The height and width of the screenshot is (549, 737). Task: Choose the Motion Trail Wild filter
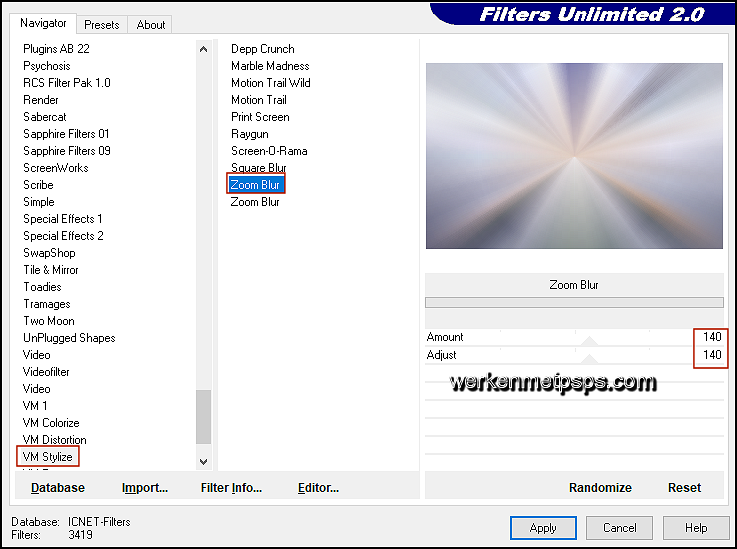click(271, 83)
